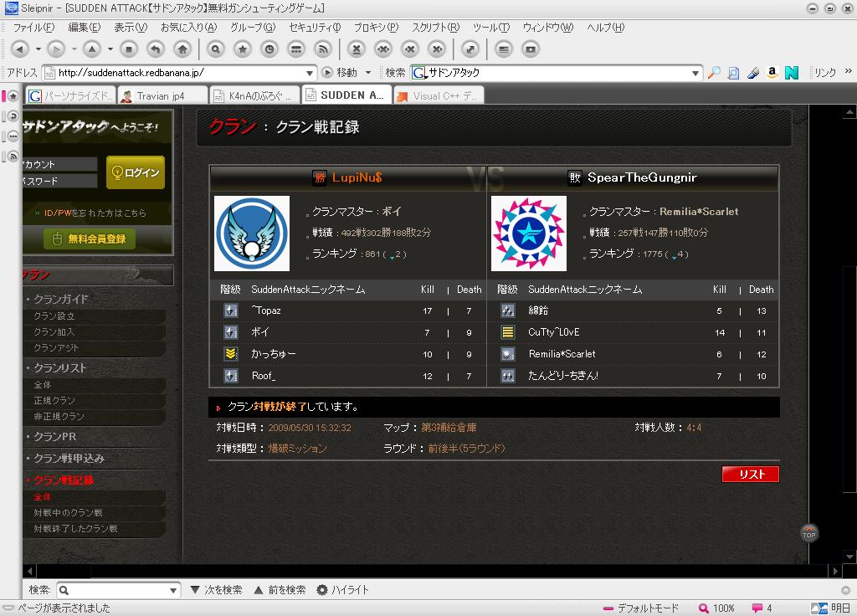Click the SpearTheGungnir clan emblem
Image resolution: width=857 pixels, height=616 pixels.
[x=529, y=234]
